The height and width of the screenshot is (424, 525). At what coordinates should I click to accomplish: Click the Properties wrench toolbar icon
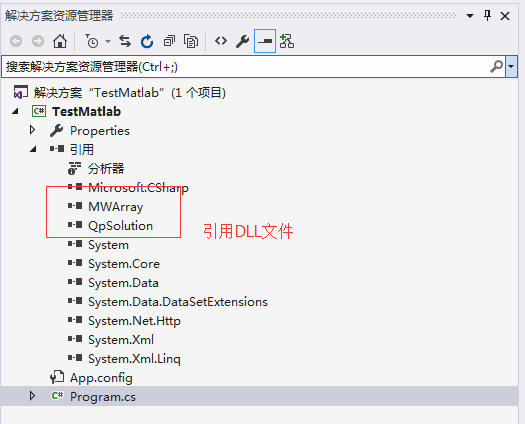(x=242, y=41)
